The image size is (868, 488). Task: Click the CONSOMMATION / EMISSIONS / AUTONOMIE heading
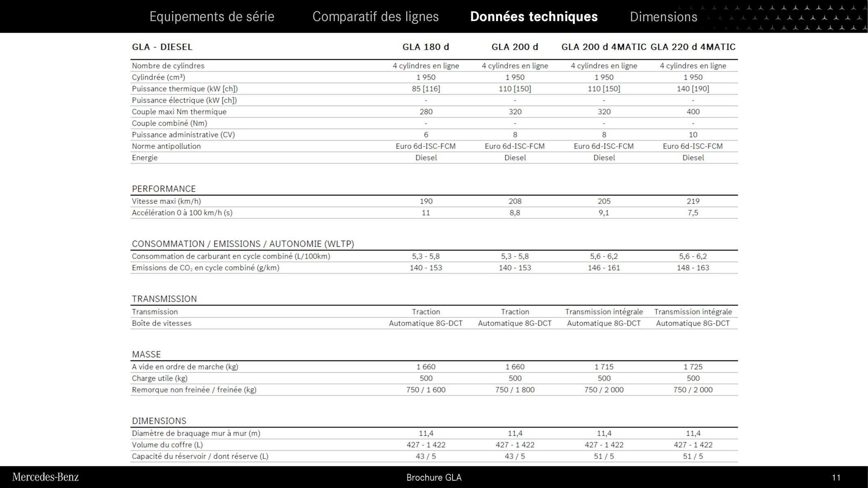(243, 244)
